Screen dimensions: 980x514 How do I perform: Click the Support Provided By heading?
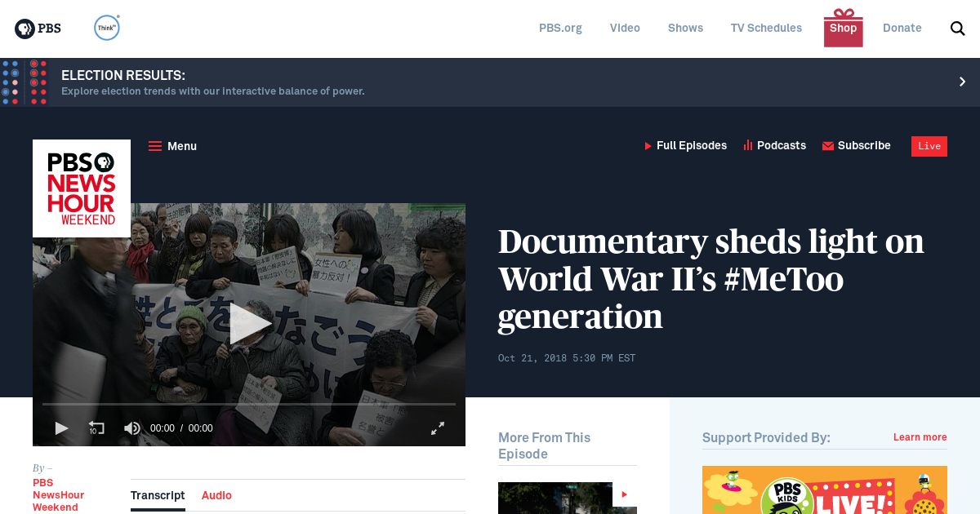[x=766, y=438]
